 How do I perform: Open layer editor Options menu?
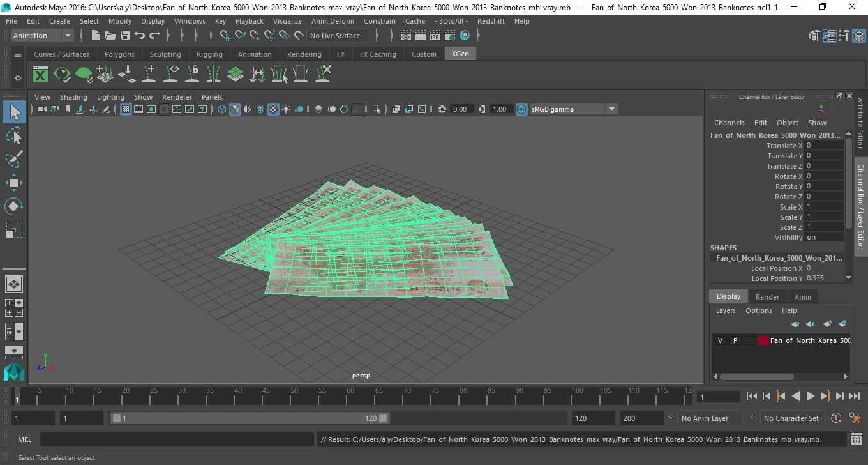(x=759, y=310)
